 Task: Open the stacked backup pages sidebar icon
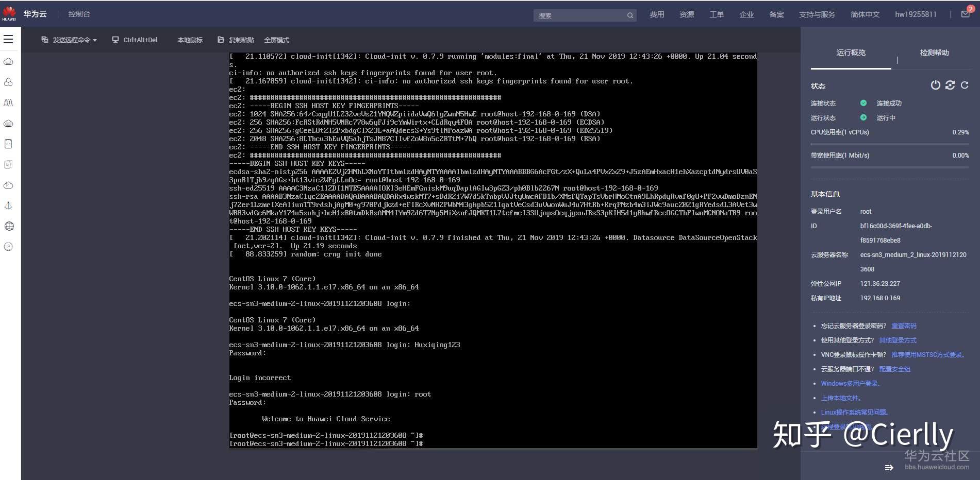[8, 164]
